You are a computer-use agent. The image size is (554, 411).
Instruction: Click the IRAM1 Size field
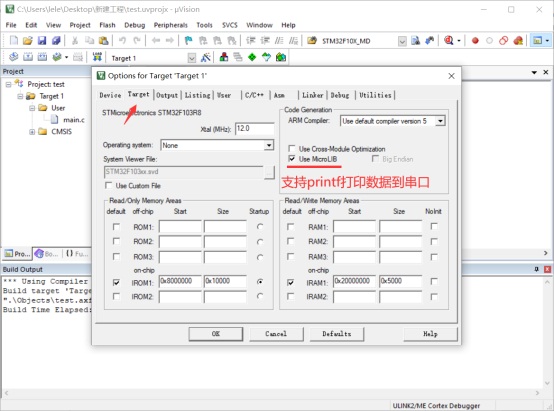click(x=401, y=281)
